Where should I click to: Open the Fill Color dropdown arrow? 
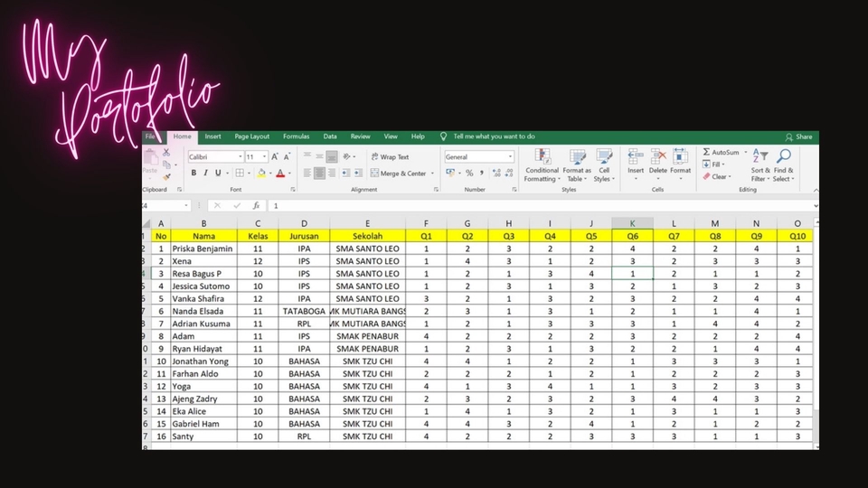270,174
